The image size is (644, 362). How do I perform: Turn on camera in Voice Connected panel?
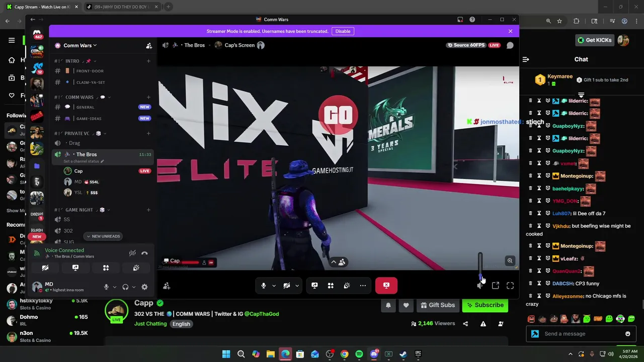(x=45, y=268)
